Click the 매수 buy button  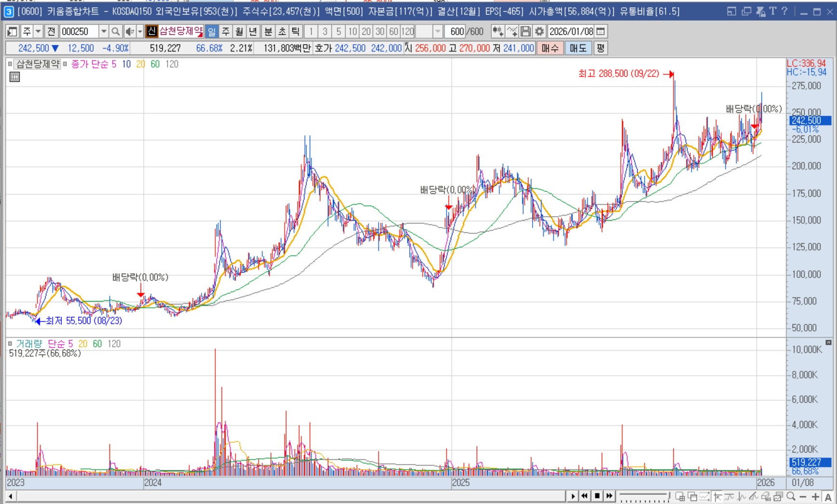550,48
